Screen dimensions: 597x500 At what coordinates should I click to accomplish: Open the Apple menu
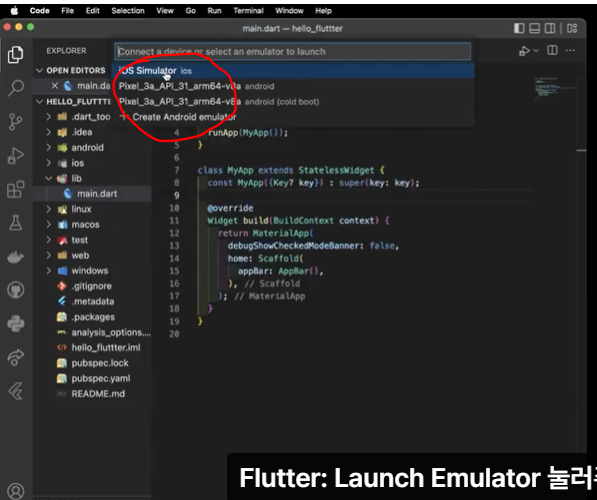coord(14,11)
